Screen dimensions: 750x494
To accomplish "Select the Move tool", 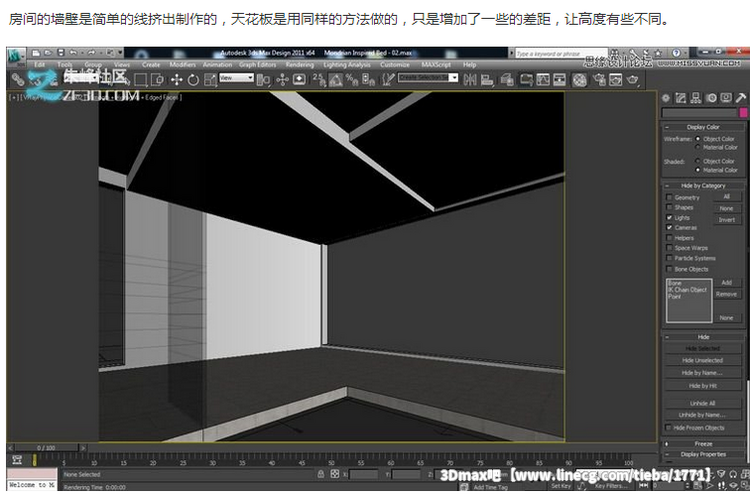I will (x=176, y=80).
